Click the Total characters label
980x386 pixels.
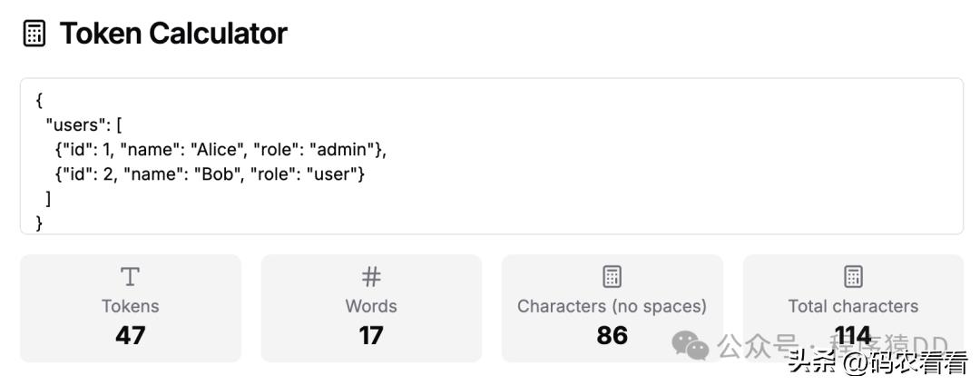(853, 306)
